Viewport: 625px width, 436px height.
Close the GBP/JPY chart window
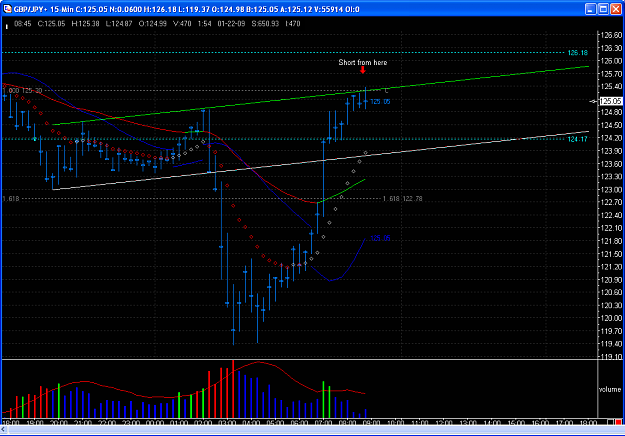[616, 9]
